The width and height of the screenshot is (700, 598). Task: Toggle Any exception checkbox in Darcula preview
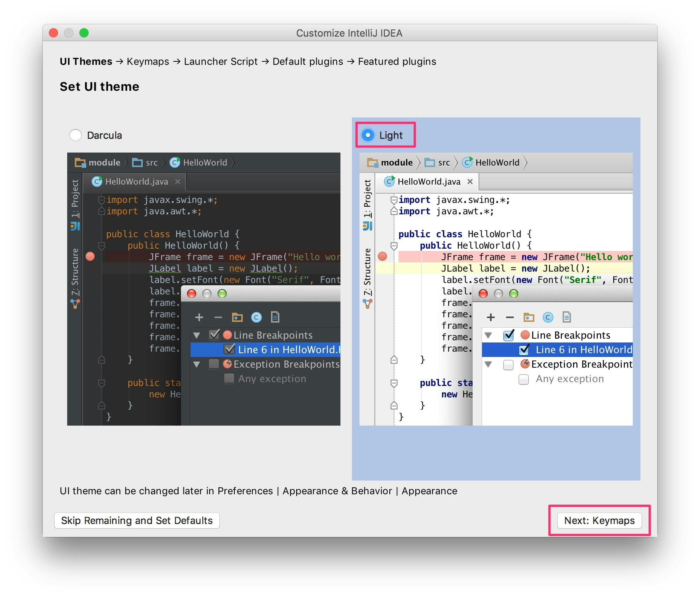pos(229,378)
